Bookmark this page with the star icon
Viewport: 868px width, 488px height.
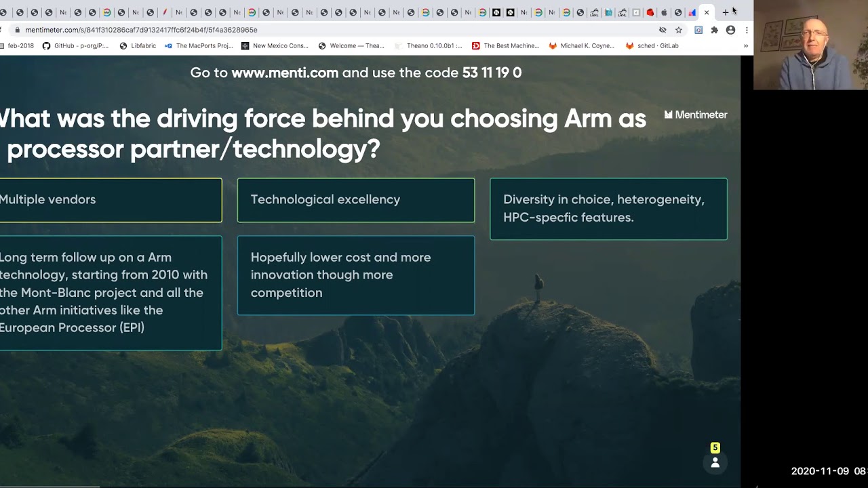click(x=679, y=30)
